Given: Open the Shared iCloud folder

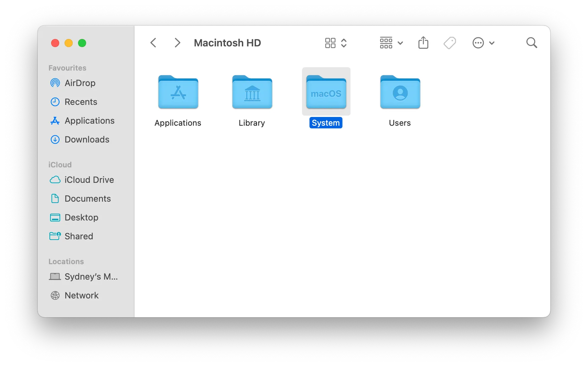Looking at the screenshot, I should point(79,236).
